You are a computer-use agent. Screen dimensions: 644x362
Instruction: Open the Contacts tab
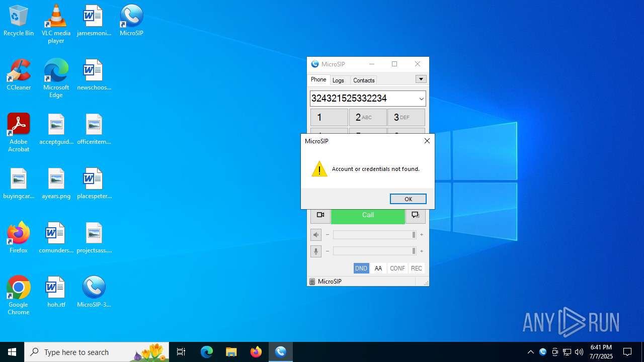coord(364,80)
